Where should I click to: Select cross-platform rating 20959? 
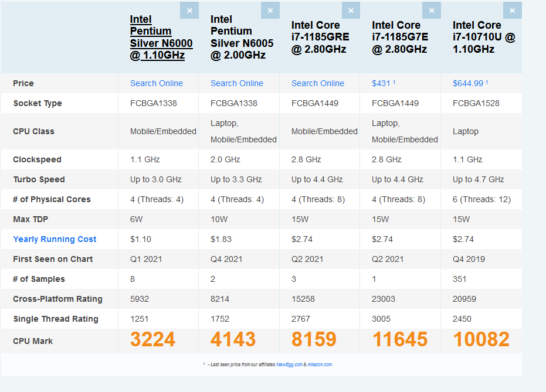pyautogui.click(x=464, y=299)
